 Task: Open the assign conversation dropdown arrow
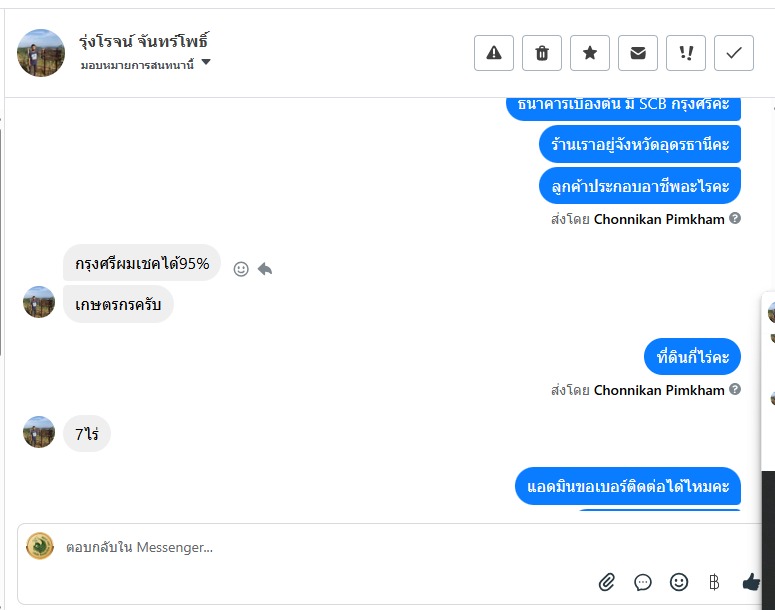(x=206, y=62)
